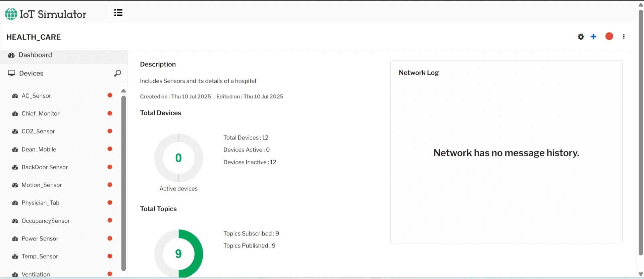The image size is (644, 279).
Task: Click device list scroll-up arrow
Action: point(123,91)
